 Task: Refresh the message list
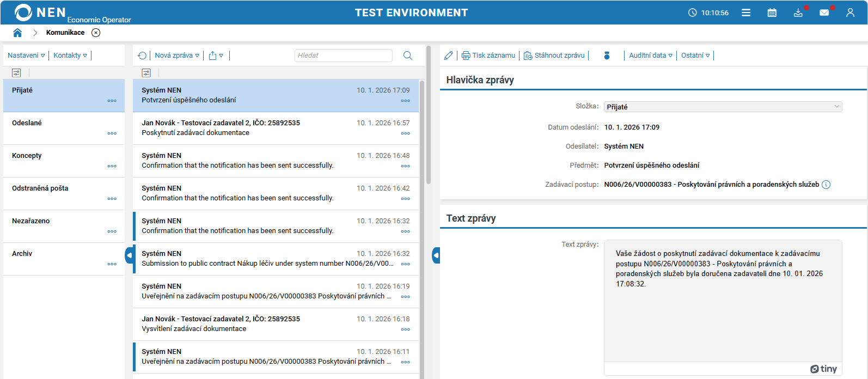tap(142, 56)
